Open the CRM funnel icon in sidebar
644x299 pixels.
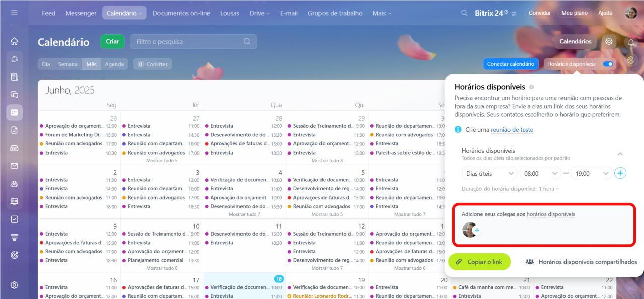(14, 237)
